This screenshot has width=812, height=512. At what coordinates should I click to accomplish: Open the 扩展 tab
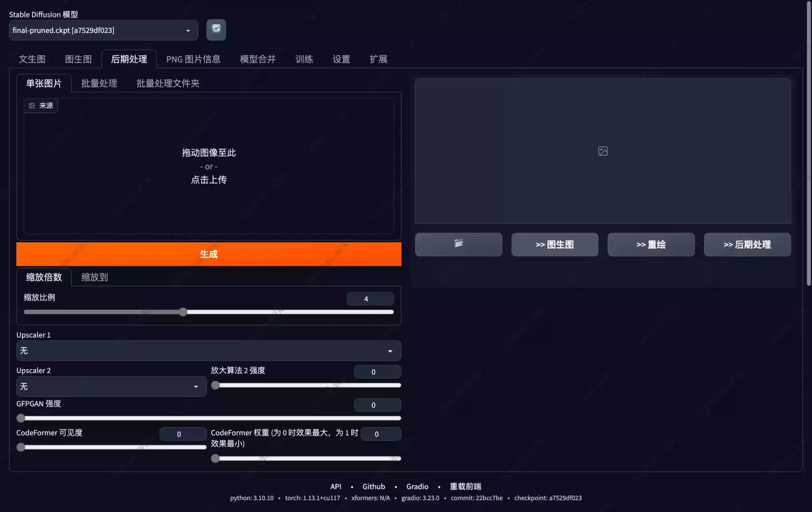click(378, 59)
